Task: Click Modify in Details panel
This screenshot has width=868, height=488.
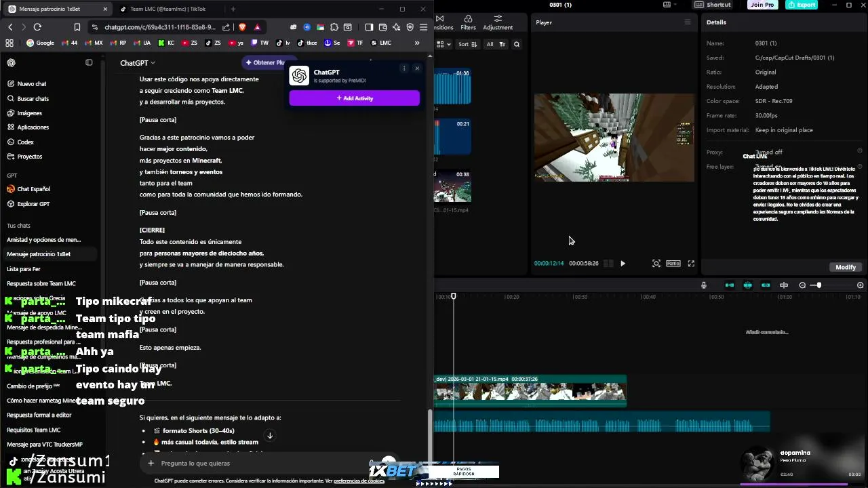Action: (846, 267)
